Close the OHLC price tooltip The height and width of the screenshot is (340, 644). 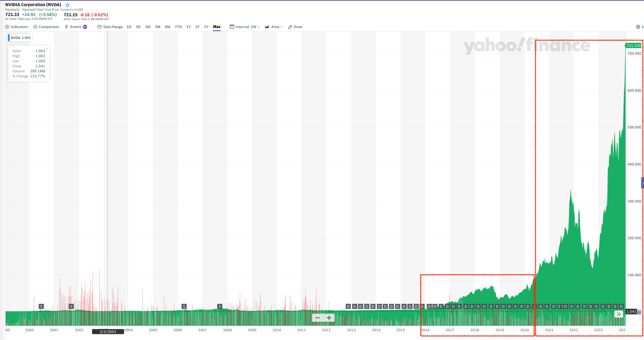tap(47, 49)
